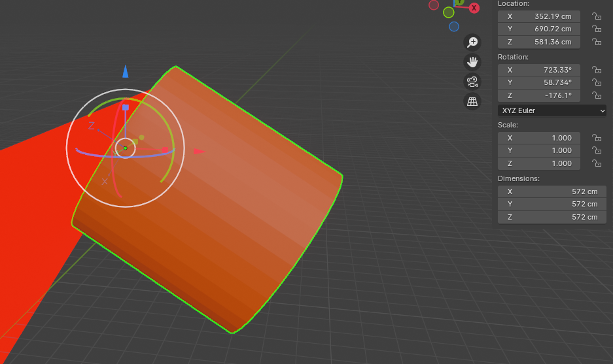
Task: Click the Rotation Z field -176.1°
Action: [x=538, y=95]
